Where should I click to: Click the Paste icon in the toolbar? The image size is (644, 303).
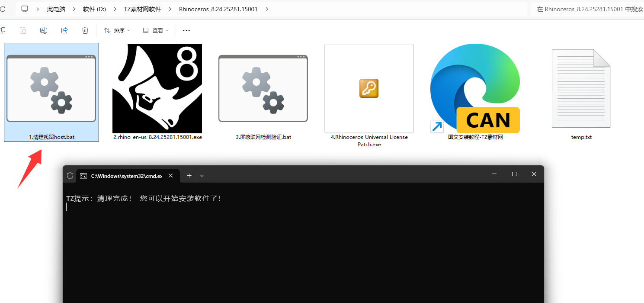point(22,30)
